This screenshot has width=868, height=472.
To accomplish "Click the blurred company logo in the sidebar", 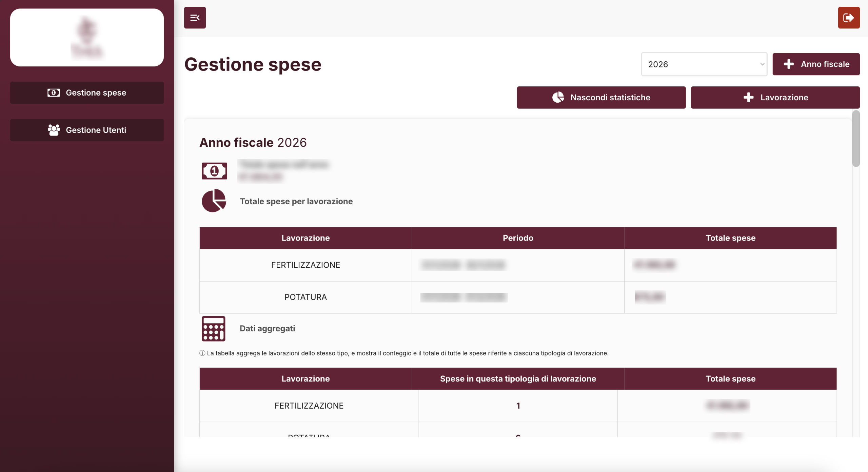I will point(87,38).
